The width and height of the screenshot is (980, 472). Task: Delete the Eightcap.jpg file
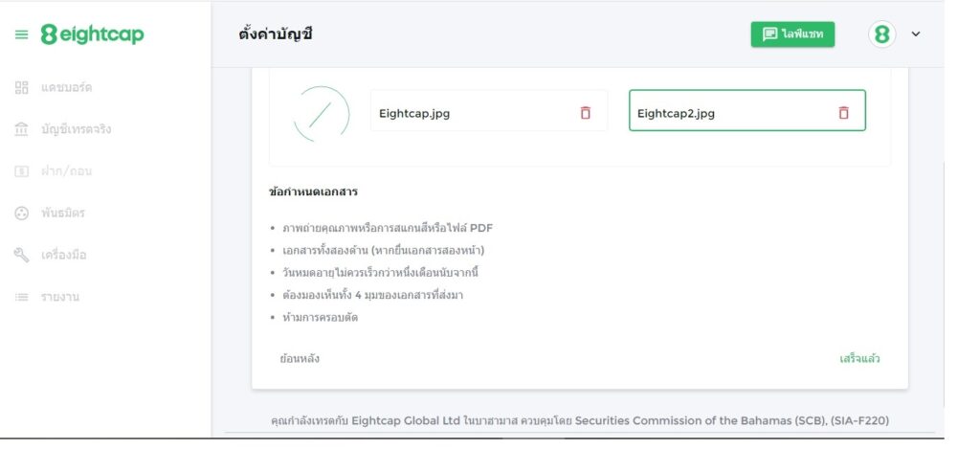(x=586, y=113)
